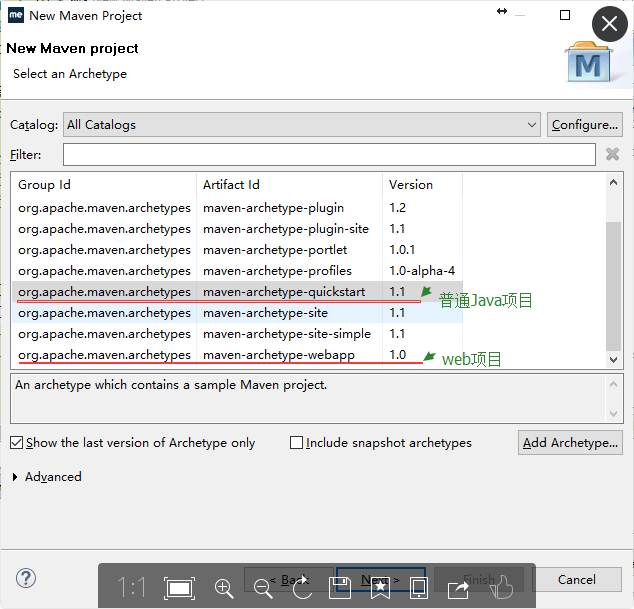634x609 pixels.
Task: Click the Add Archetype... button
Action: pyautogui.click(x=570, y=443)
